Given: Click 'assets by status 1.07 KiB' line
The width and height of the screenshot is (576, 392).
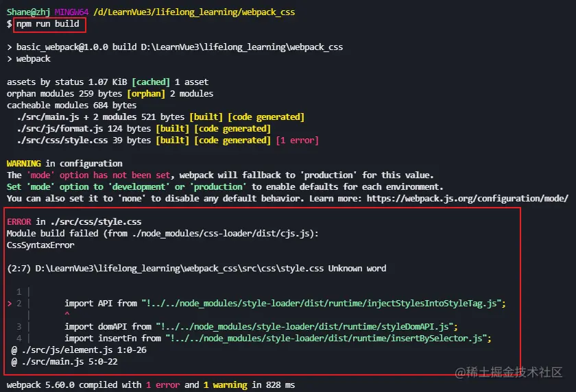Looking at the screenshot, I should (x=108, y=82).
